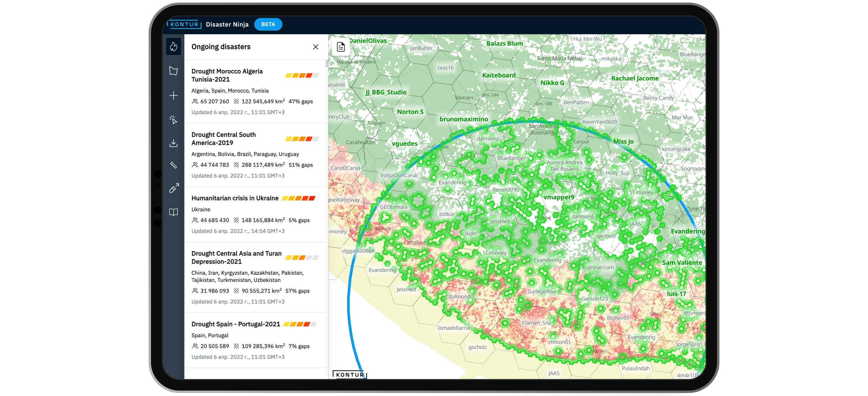
Task: Choose Drought Spain - Portugal-2021 event
Action: pos(235,324)
